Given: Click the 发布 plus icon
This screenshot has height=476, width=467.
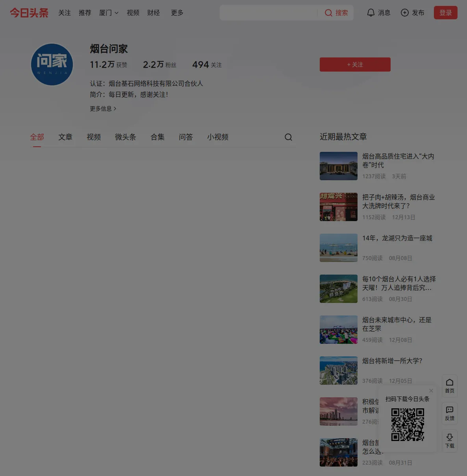Looking at the screenshot, I should [x=404, y=13].
